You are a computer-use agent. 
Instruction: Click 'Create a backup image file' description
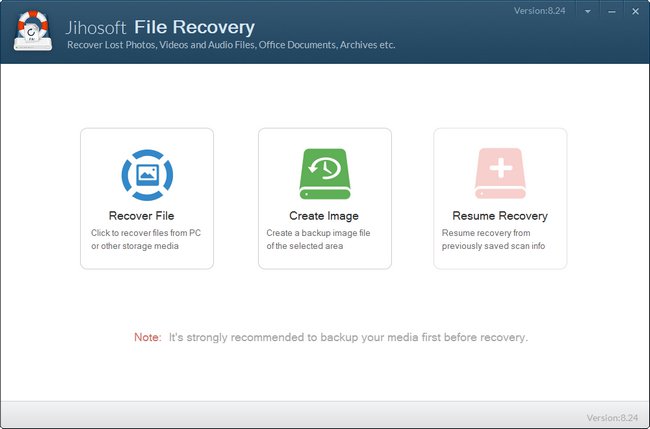318,239
